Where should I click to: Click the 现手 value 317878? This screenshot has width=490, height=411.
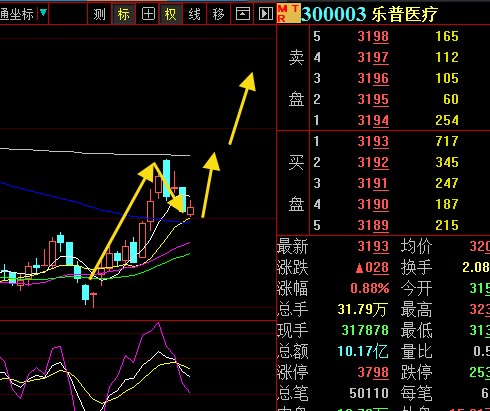click(365, 330)
